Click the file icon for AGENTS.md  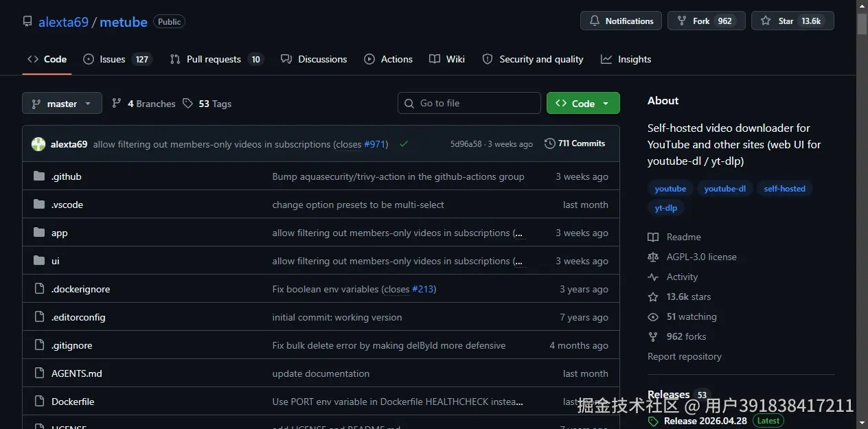pos(39,373)
